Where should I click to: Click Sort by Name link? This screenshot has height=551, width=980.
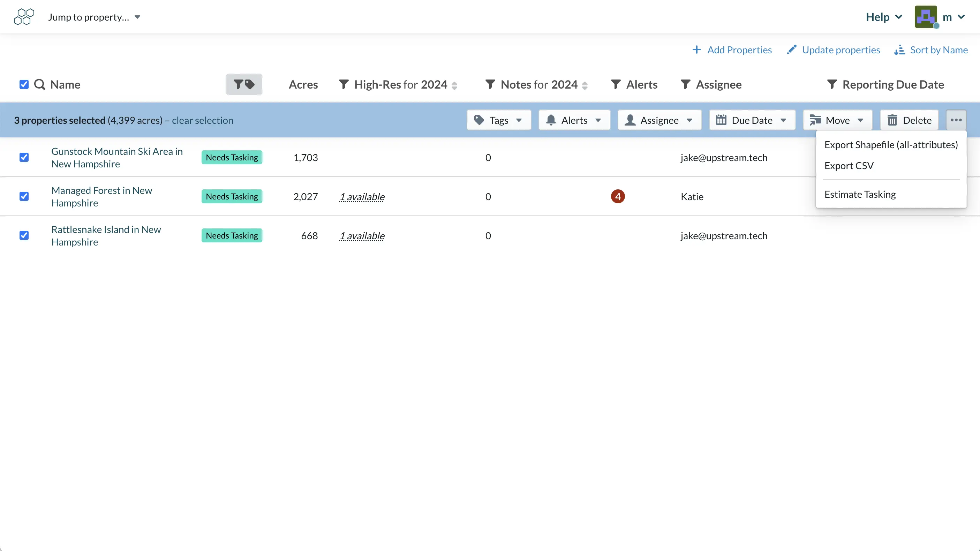[x=939, y=50]
